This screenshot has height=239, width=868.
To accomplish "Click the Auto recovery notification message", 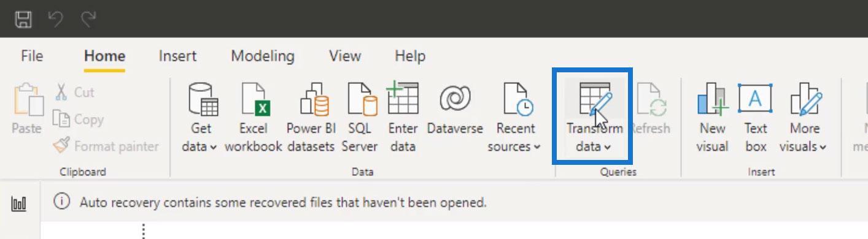I will coord(283,202).
